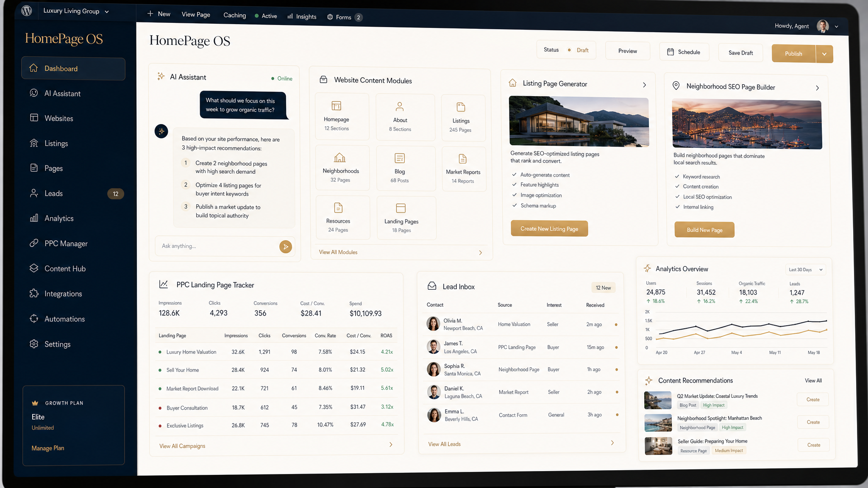The image size is (868, 488).
Task: Create the Manhattan Beach Neighborhood Spotlight
Action: [813, 422]
